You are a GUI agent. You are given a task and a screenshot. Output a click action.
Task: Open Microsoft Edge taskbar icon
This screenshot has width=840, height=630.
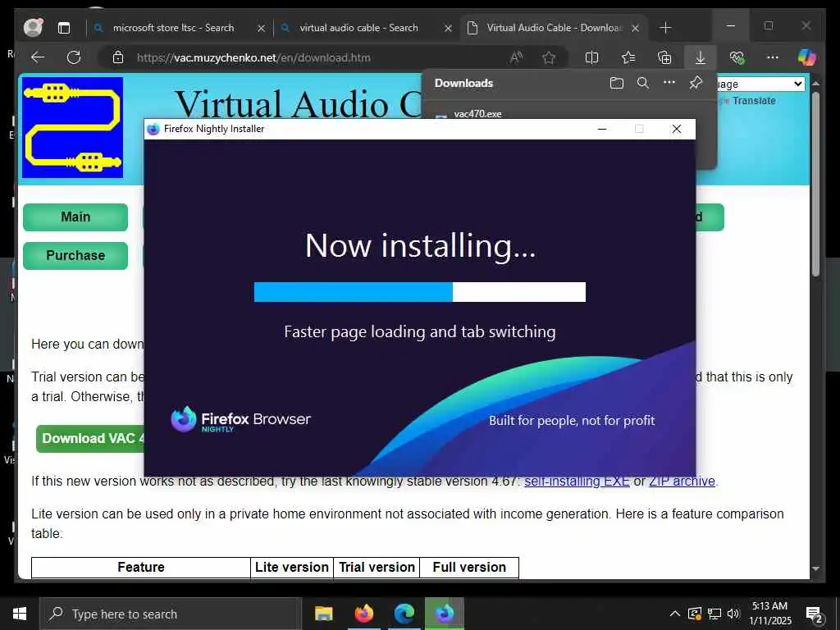click(404, 614)
